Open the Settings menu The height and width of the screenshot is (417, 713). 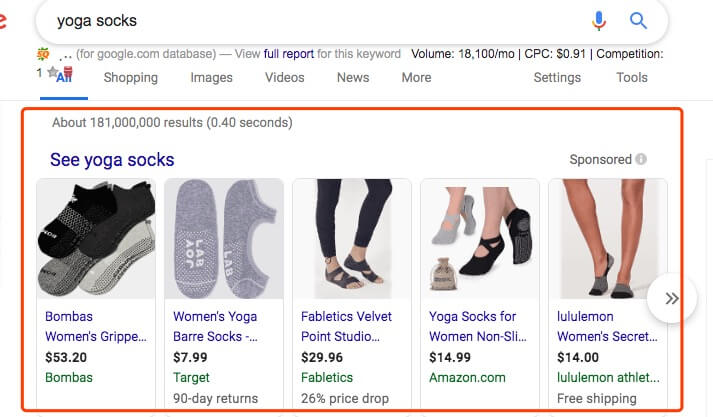[557, 78]
